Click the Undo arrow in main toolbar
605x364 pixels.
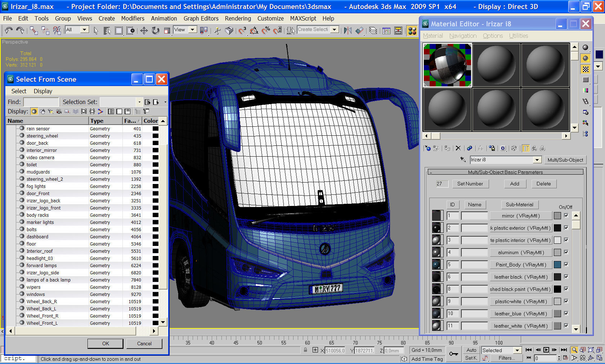[x=9, y=31]
